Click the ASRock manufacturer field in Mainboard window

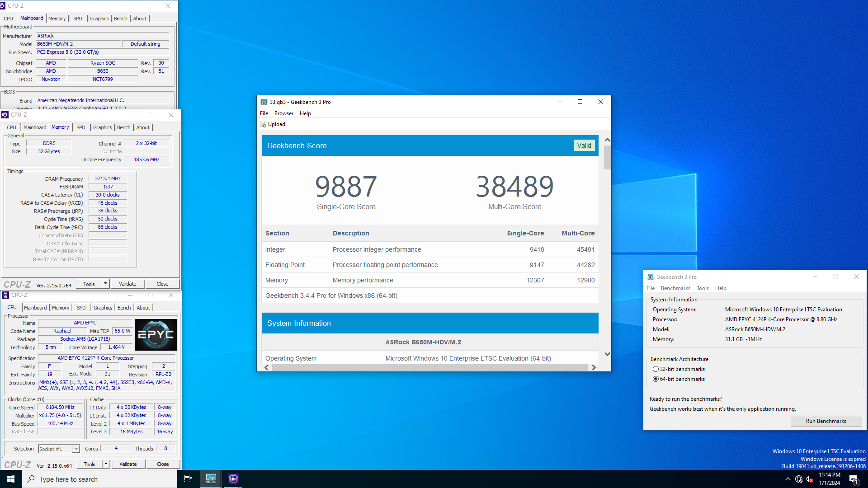coord(102,36)
